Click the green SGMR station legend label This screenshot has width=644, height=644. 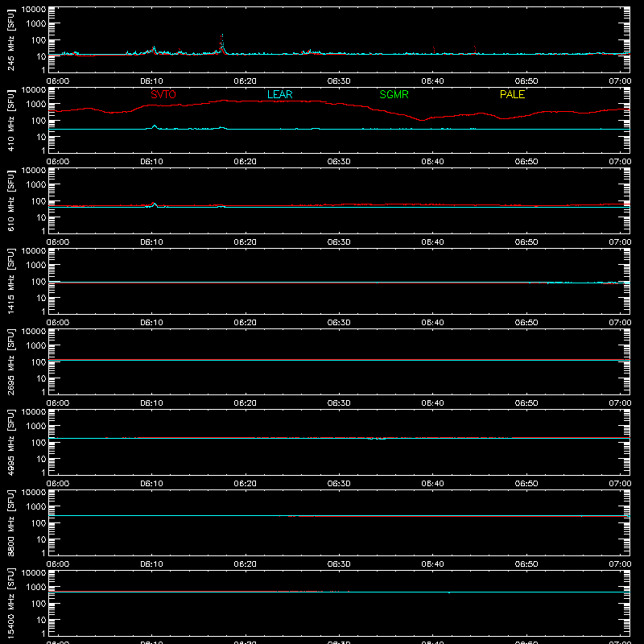click(394, 94)
